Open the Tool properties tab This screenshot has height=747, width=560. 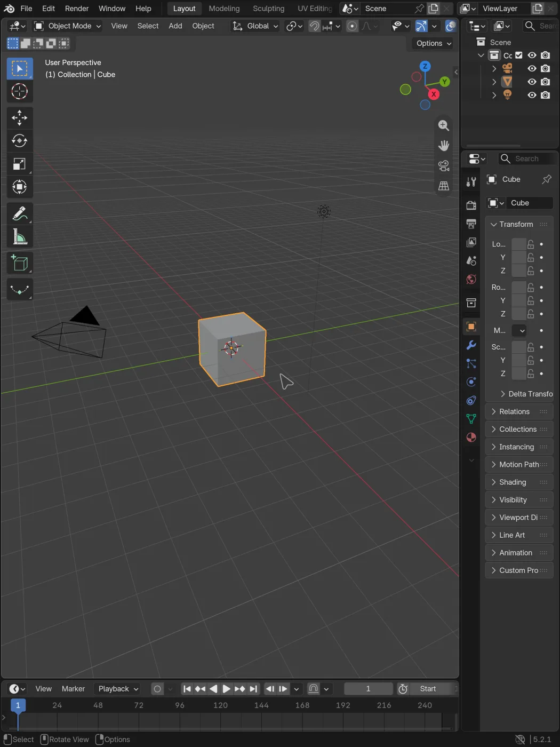[x=471, y=182]
